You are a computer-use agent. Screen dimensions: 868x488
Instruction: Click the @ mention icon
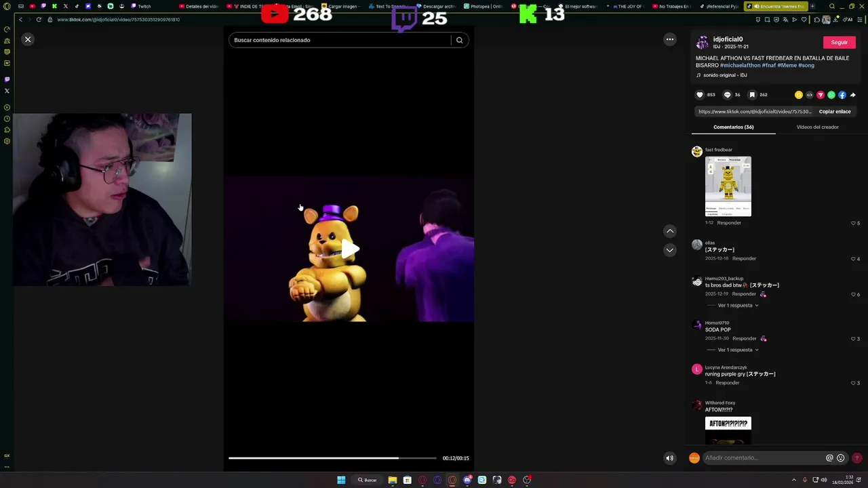pyautogui.click(x=829, y=458)
